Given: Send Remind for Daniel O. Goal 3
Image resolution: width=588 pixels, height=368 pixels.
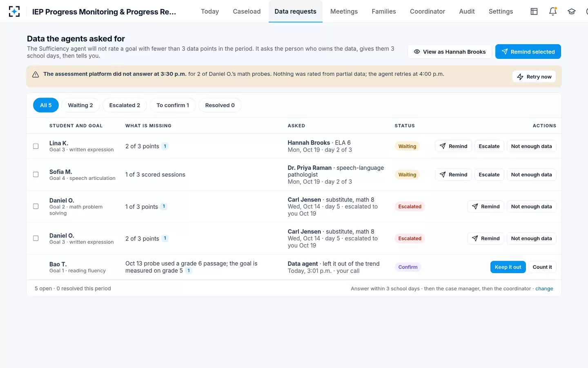Looking at the screenshot, I should (x=486, y=238).
